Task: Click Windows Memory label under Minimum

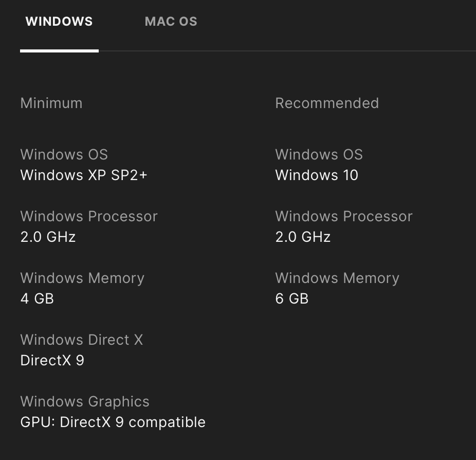Action: pos(82,278)
